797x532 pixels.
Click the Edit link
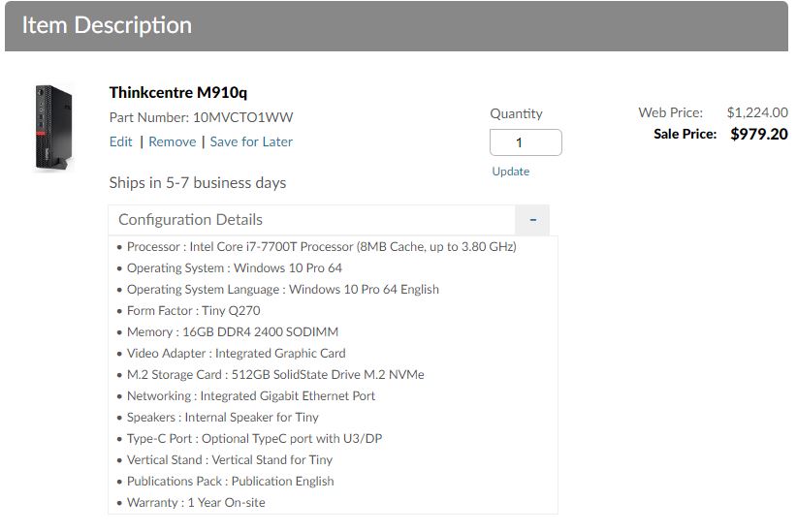120,141
